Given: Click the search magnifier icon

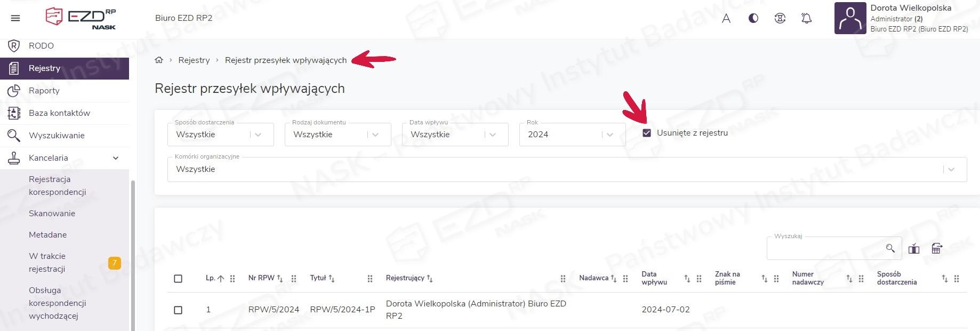Looking at the screenshot, I should tap(890, 248).
